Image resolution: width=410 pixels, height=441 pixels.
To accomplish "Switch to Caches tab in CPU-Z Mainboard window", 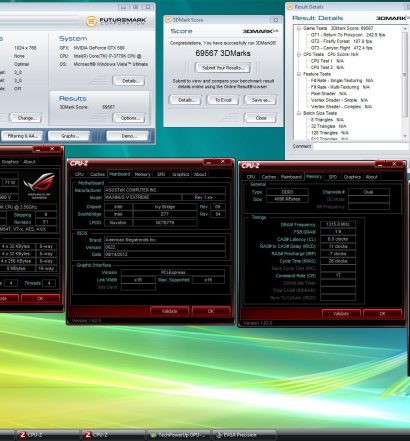I will click(97, 174).
